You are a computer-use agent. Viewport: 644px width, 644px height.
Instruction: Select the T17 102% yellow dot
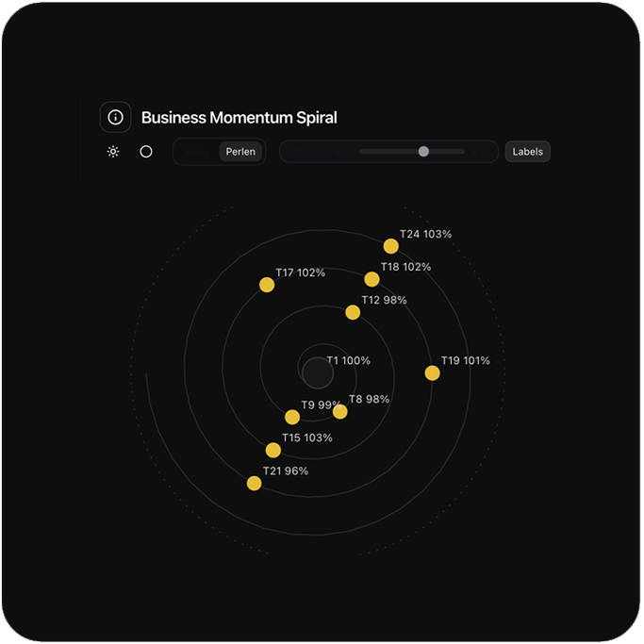point(267,285)
